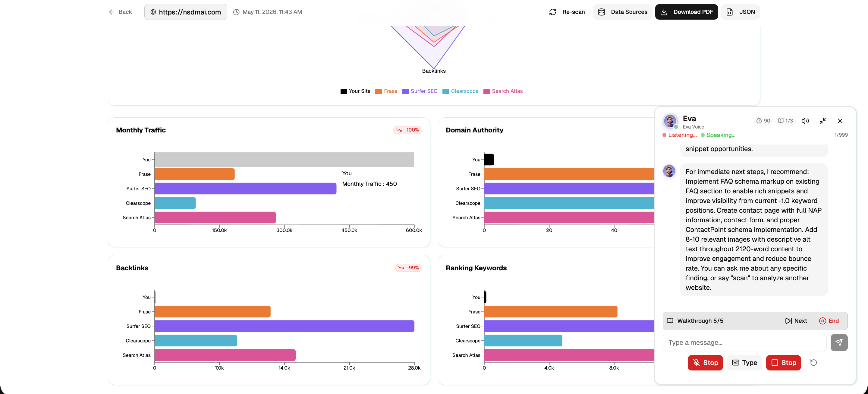Mute Eva's voice speaker icon
Viewport: 868px width, 394px height.
(805, 121)
